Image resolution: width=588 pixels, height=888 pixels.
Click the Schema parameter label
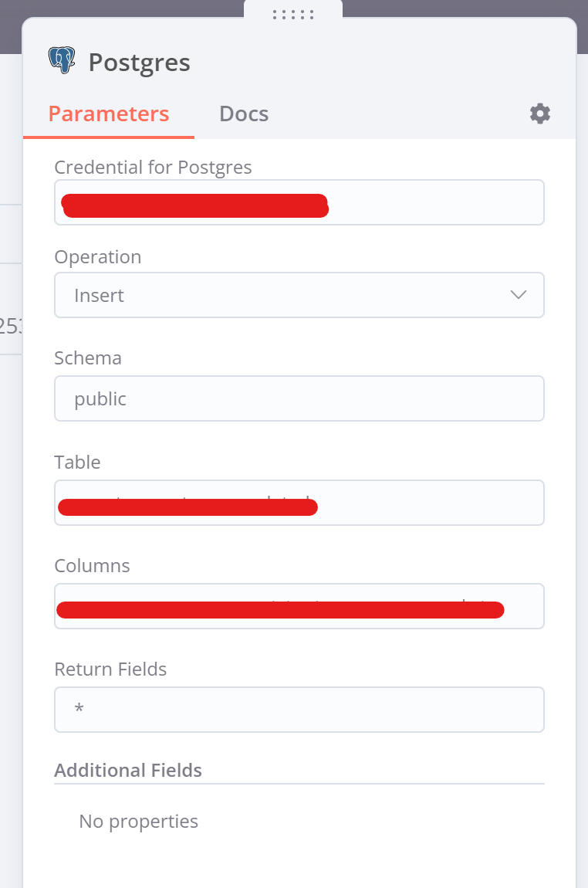pyautogui.click(x=88, y=358)
